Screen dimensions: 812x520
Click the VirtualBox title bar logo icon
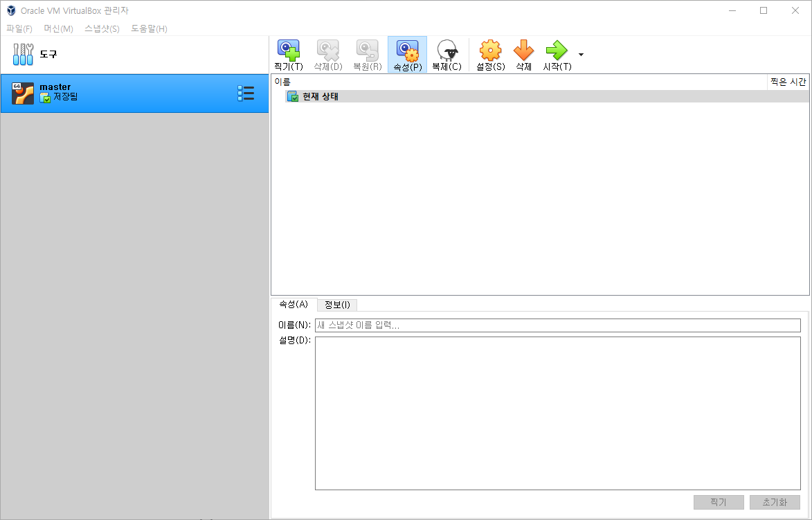pyautogui.click(x=11, y=10)
